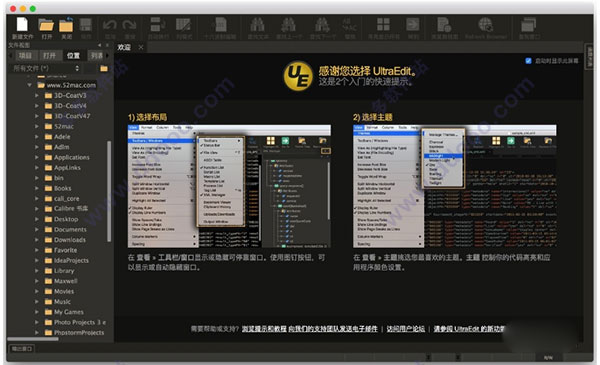Viewport: 600px width, 365px height.
Task: Toggle the word wrap toolbar icon
Action: point(157,25)
